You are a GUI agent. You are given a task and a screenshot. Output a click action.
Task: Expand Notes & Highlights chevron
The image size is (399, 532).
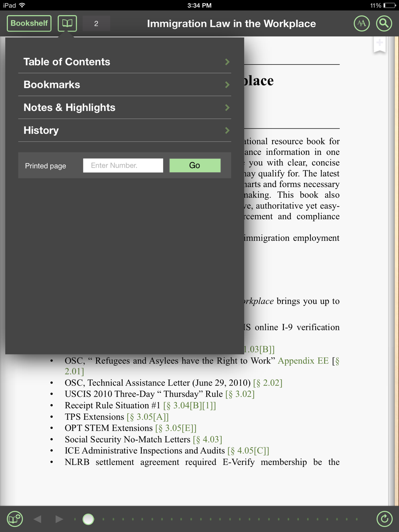pos(227,107)
